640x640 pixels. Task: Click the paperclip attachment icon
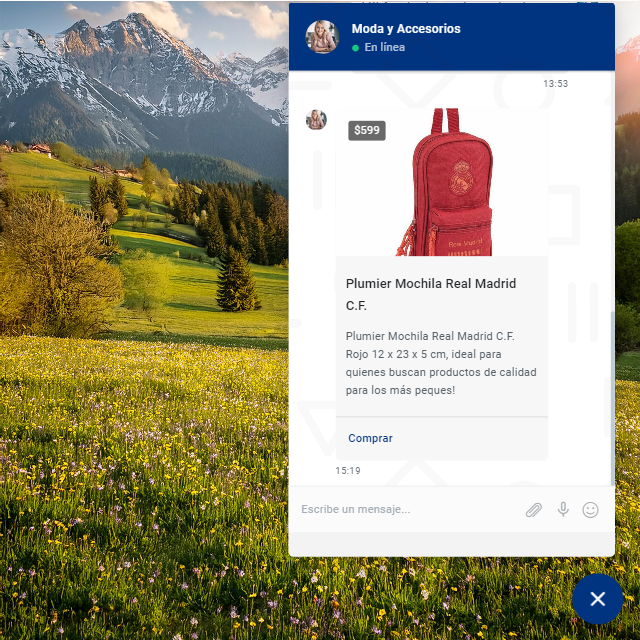point(534,510)
